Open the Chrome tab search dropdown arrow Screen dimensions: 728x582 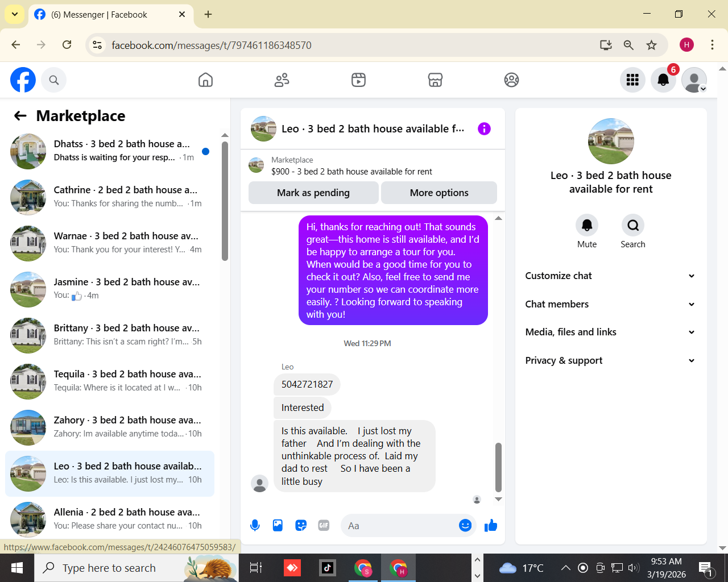[x=14, y=14]
